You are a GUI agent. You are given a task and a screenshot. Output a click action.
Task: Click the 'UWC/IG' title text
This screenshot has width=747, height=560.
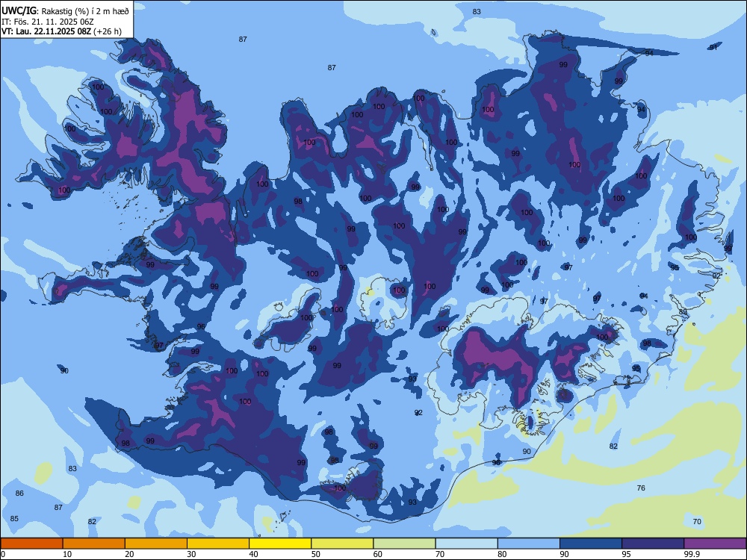(19, 10)
